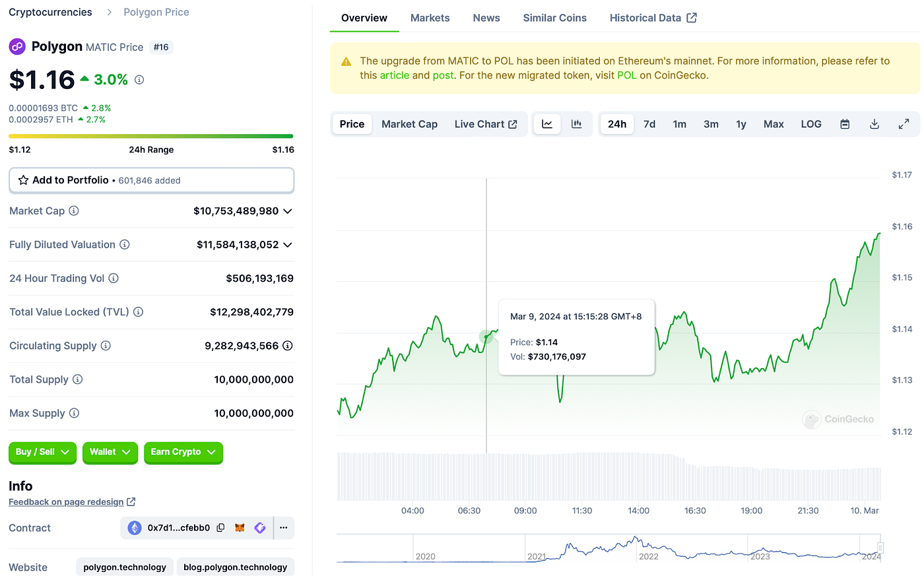Switch to the candlestick chart icon
Viewport: 924px width, 576px height.
(577, 123)
